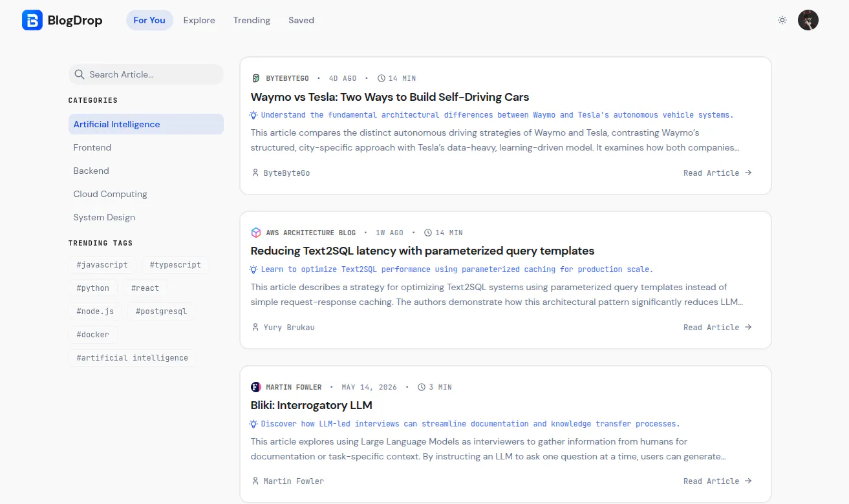Choose the Backend category
849x504 pixels.
146,171
